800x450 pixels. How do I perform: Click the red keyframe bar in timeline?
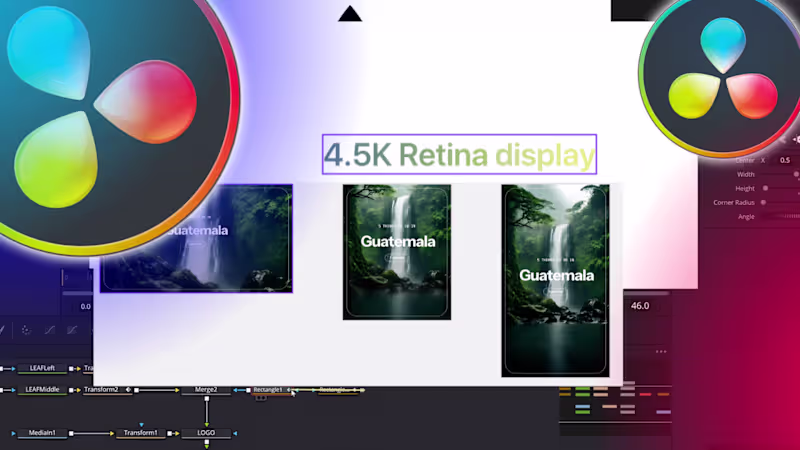pos(645,394)
